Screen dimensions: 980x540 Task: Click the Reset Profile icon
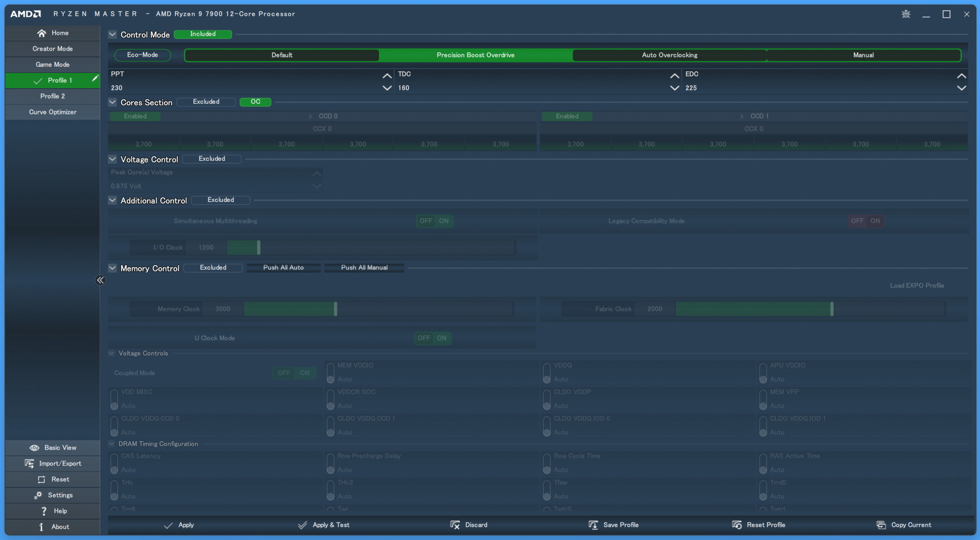[737, 525]
